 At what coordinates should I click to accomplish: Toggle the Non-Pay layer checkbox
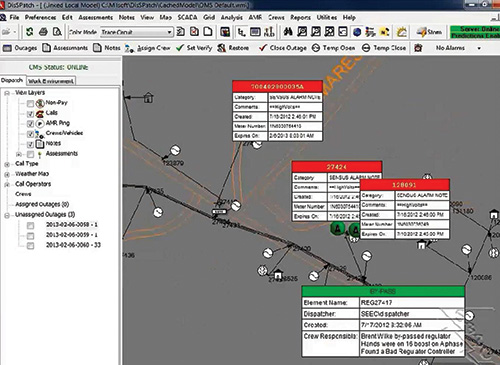[30, 103]
